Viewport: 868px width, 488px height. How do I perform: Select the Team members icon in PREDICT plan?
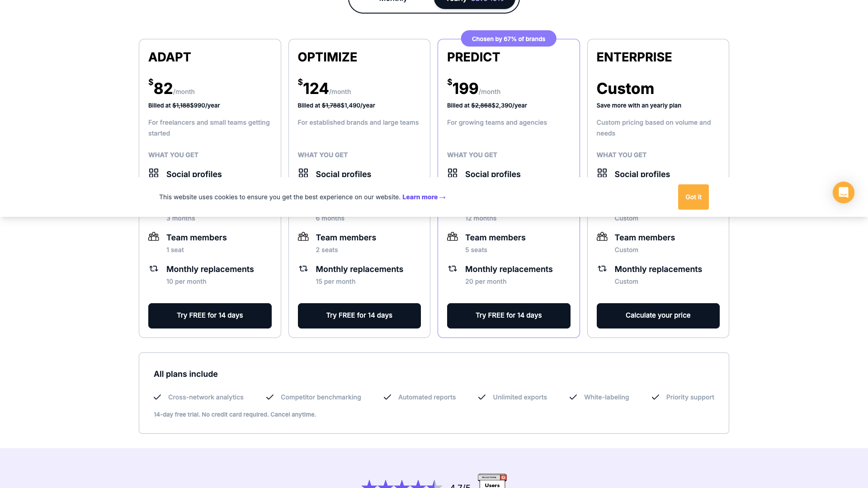click(453, 236)
